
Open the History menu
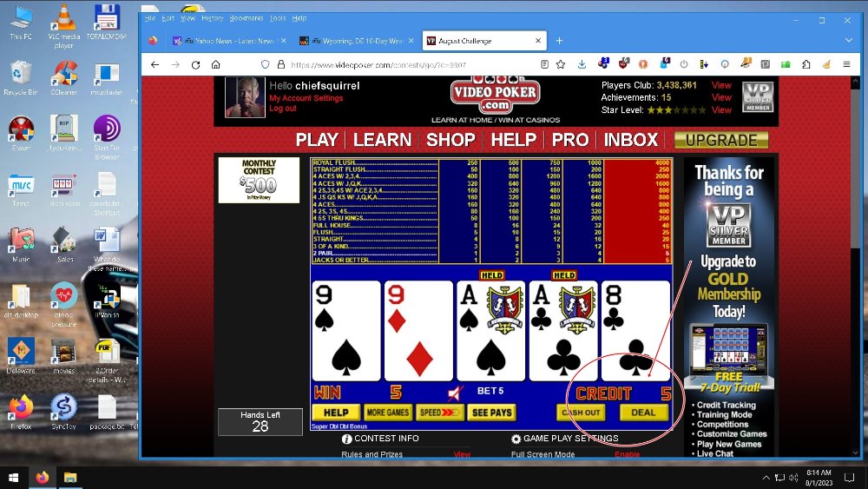pyautogui.click(x=212, y=18)
